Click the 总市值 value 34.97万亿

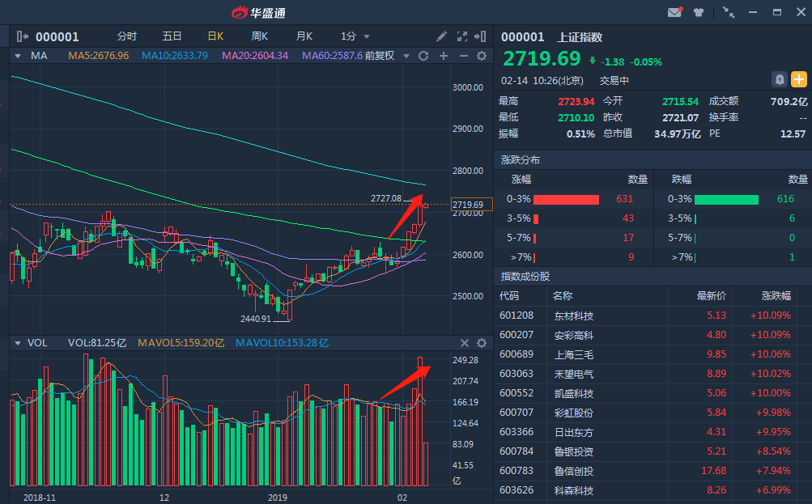pyautogui.click(x=678, y=133)
